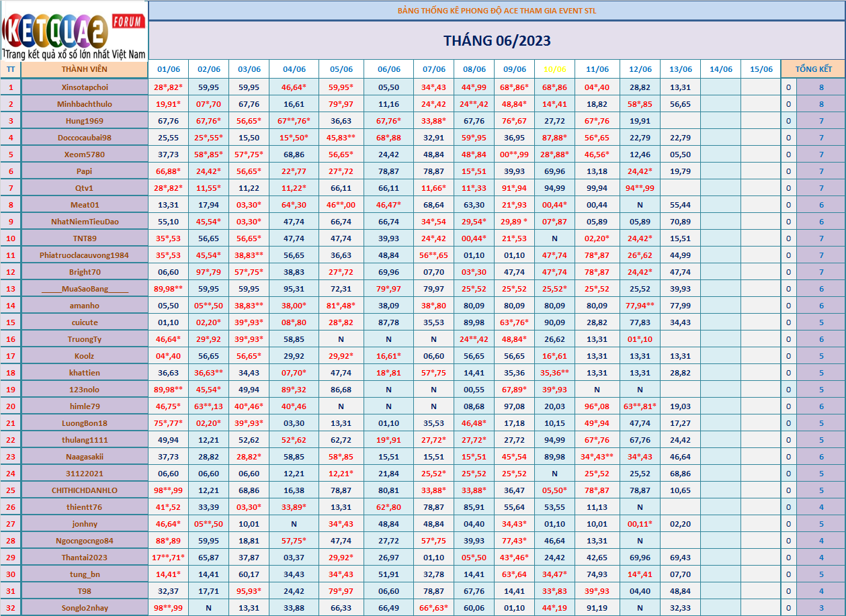Image resolution: width=846 pixels, height=616 pixels.
Task: Select Doccocaubai98's 05/06 cell 45,83**
Action: (341, 138)
